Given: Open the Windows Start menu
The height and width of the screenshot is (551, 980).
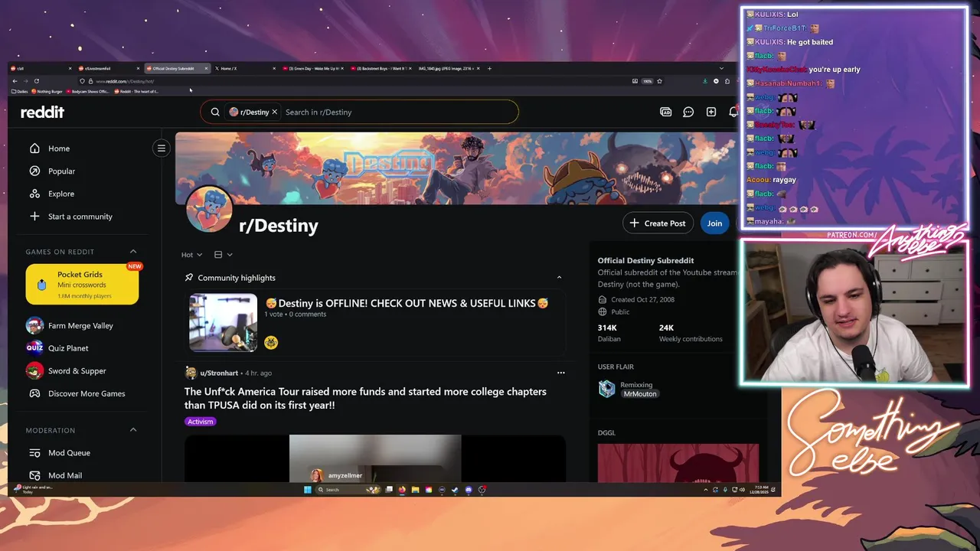Looking at the screenshot, I should pyautogui.click(x=308, y=490).
